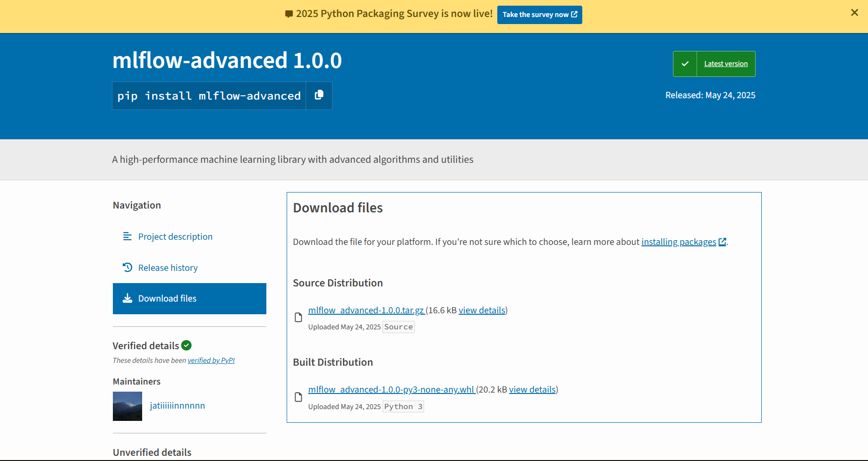The height and width of the screenshot is (461, 868).
Task: View details of the tar.gz source file
Action: [x=482, y=310]
